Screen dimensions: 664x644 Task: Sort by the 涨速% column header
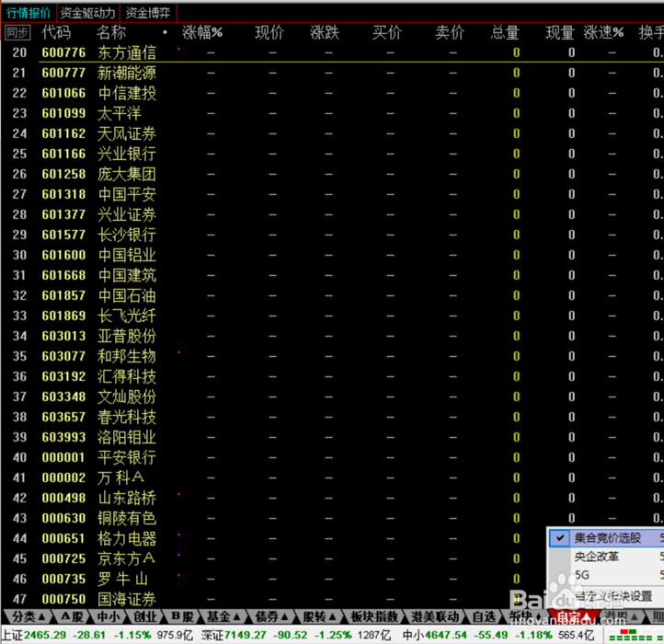(603, 32)
